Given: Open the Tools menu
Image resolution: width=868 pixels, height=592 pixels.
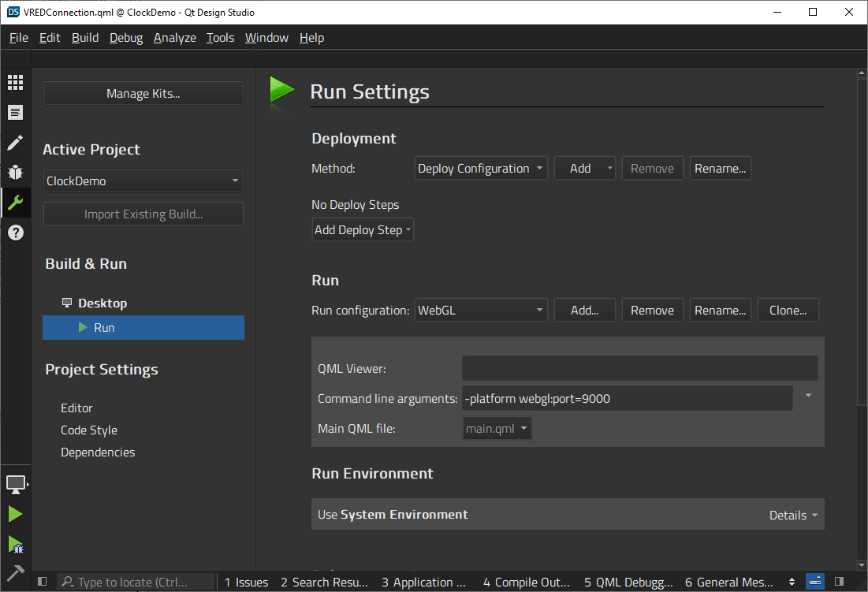Looking at the screenshot, I should point(220,37).
